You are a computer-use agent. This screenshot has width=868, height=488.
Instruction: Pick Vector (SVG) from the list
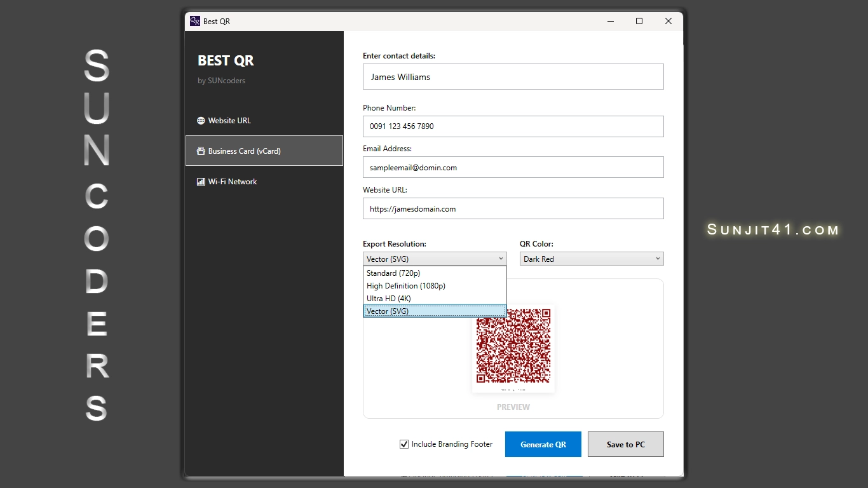click(x=435, y=311)
